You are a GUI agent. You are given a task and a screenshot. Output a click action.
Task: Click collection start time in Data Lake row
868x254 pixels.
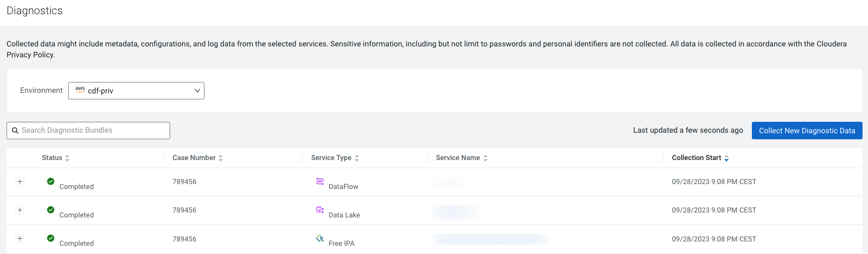714,210
